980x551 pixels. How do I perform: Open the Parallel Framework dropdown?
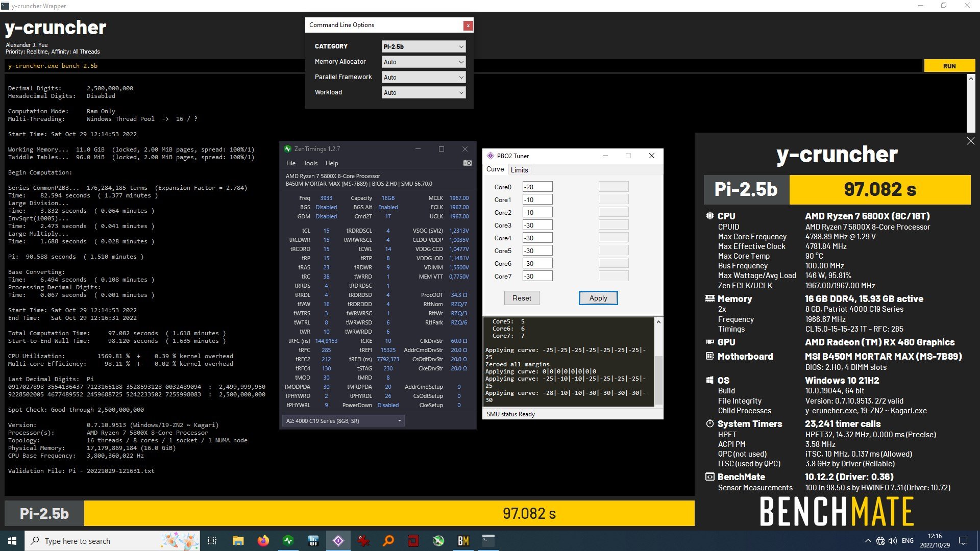point(424,77)
